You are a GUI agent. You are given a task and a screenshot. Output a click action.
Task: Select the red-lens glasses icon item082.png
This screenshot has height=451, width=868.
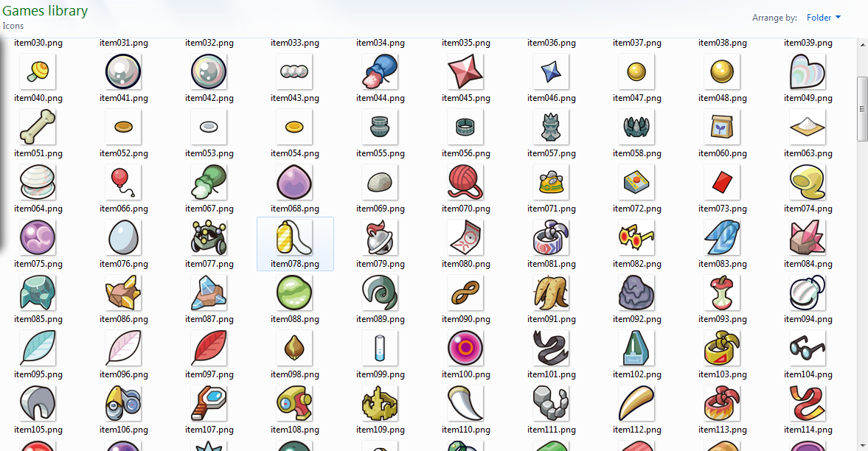pos(636,237)
